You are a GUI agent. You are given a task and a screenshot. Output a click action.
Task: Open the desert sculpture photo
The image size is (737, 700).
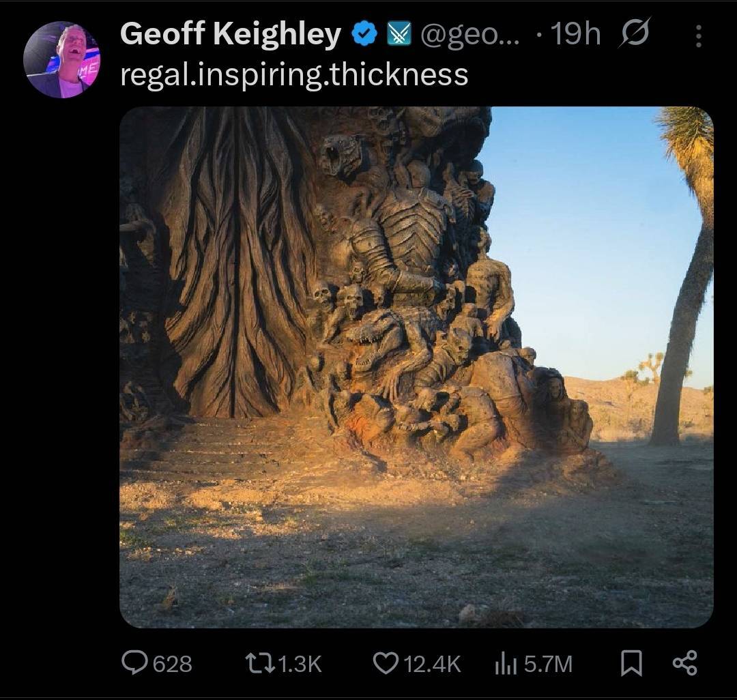click(x=416, y=367)
